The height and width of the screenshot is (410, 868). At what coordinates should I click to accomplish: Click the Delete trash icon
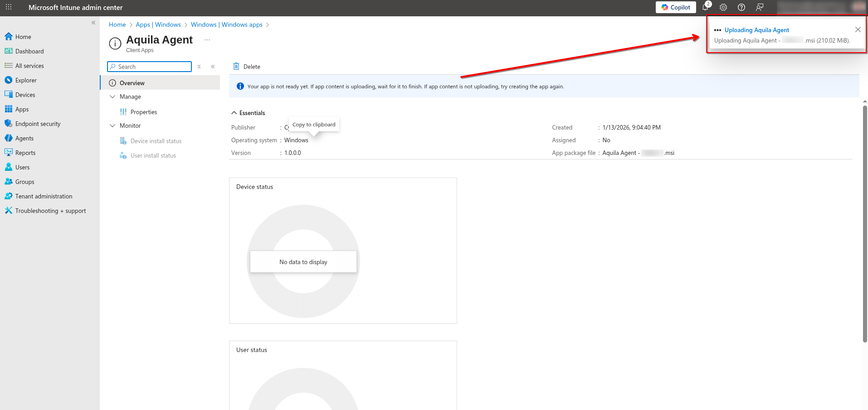coord(236,67)
